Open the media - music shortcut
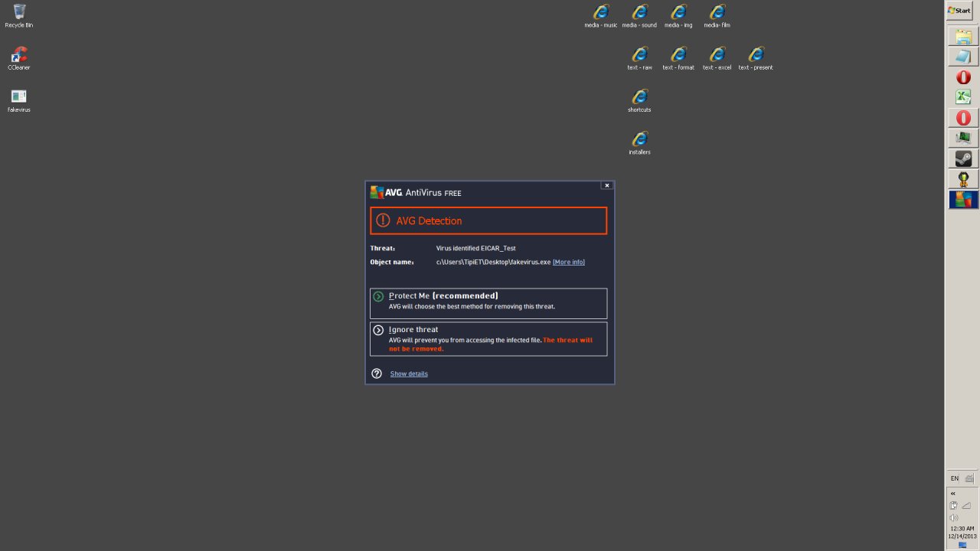The height and width of the screenshot is (551, 980). point(601,16)
